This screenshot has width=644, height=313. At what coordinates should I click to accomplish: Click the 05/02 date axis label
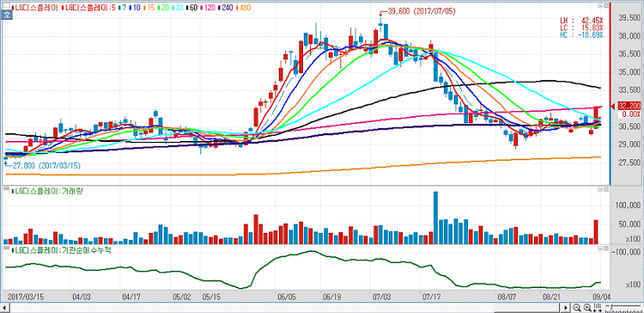point(181,297)
